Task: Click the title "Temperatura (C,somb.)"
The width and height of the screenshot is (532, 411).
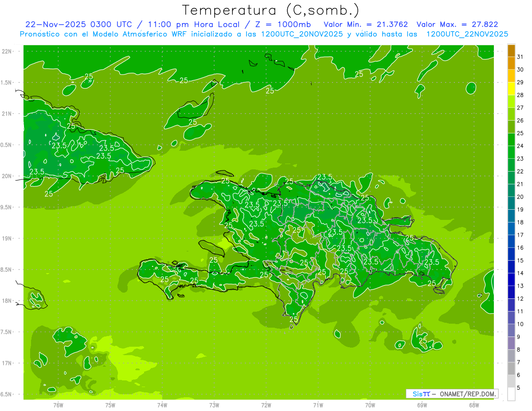Action: (271, 10)
